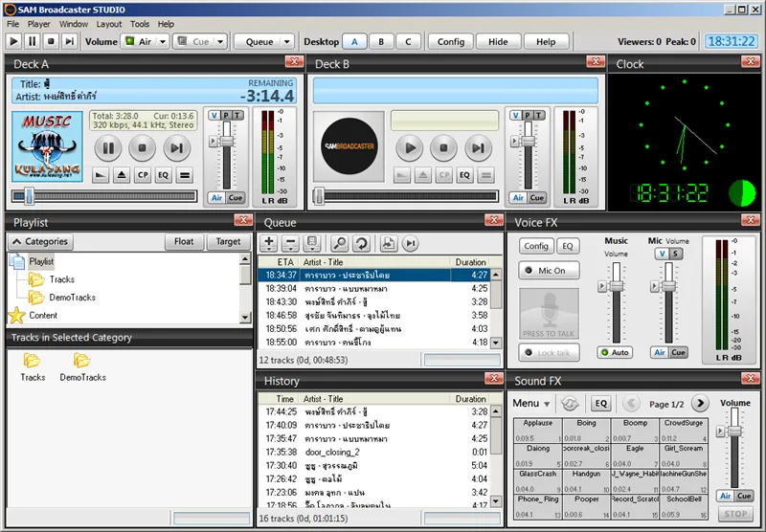Screen dimensions: 766x532
Task: Click the Deck B next track button
Action: tap(478, 147)
